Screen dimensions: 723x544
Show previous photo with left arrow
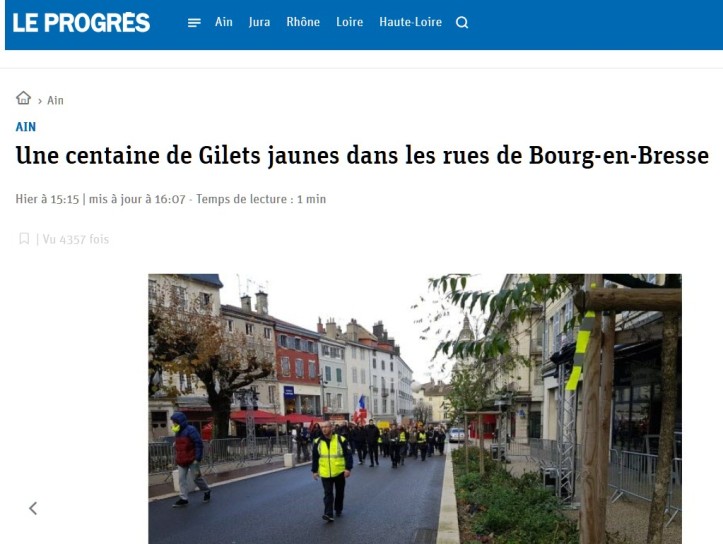(x=33, y=508)
